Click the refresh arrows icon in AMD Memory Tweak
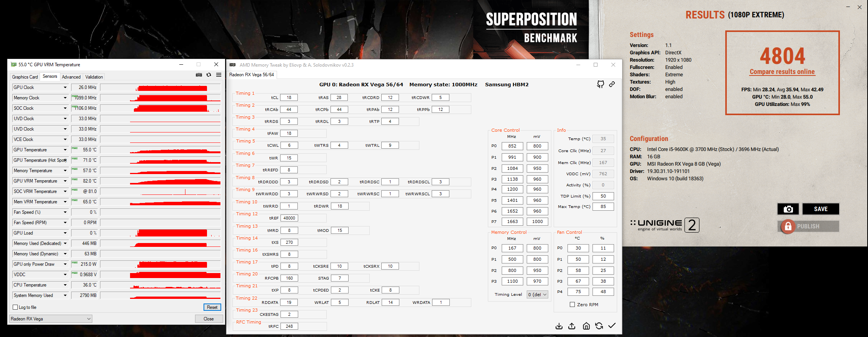Image resolution: width=868 pixels, height=337 pixels. click(599, 326)
